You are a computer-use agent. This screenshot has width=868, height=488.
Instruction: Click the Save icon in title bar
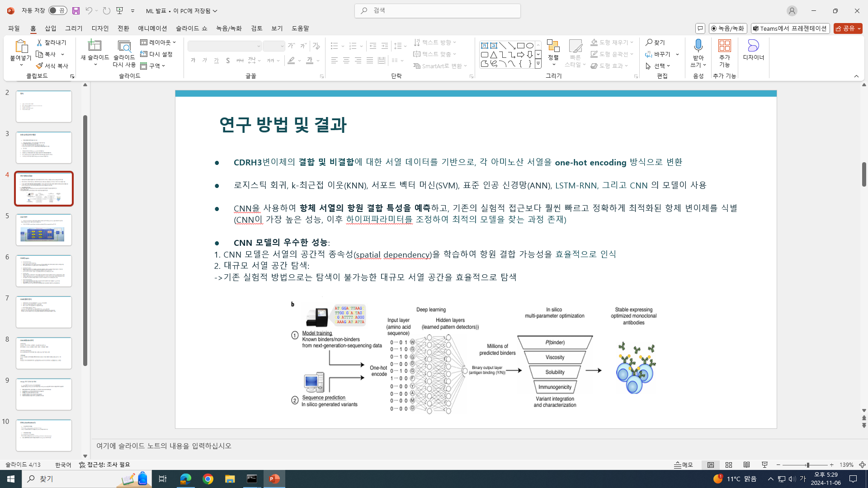(76, 10)
